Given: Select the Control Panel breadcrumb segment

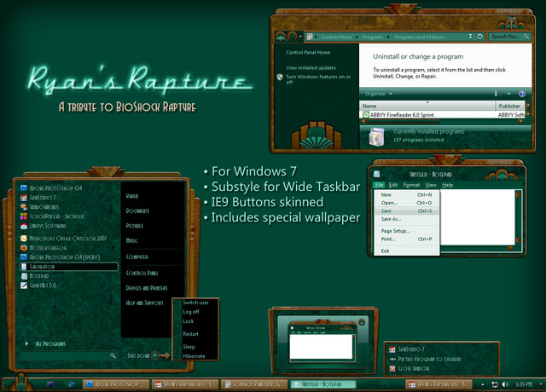Looking at the screenshot, I should [x=336, y=37].
